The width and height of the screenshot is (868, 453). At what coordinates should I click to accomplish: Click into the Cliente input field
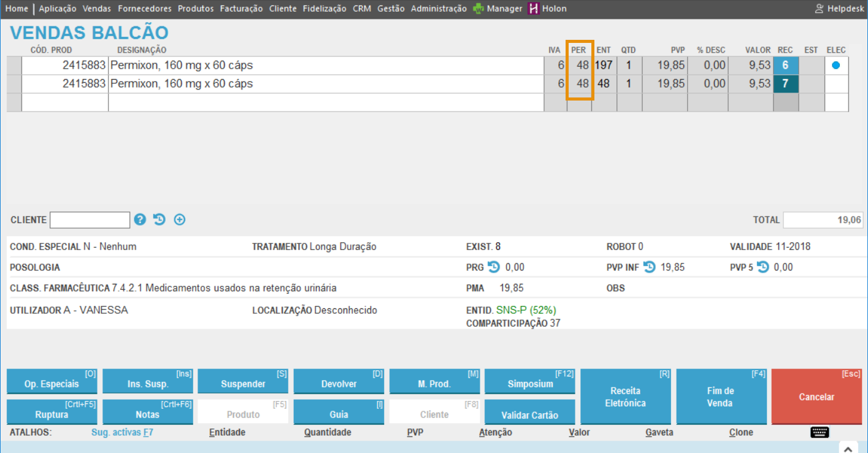pyautogui.click(x=90, y=219)
